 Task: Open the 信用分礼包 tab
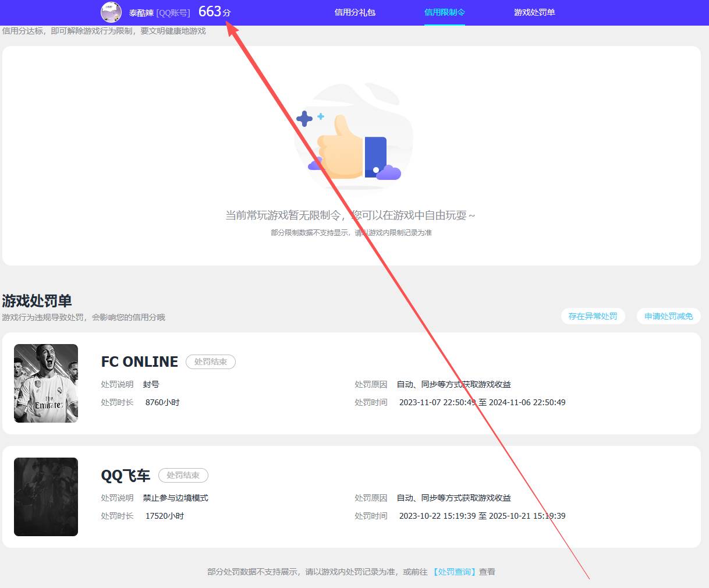click(354, 12)
